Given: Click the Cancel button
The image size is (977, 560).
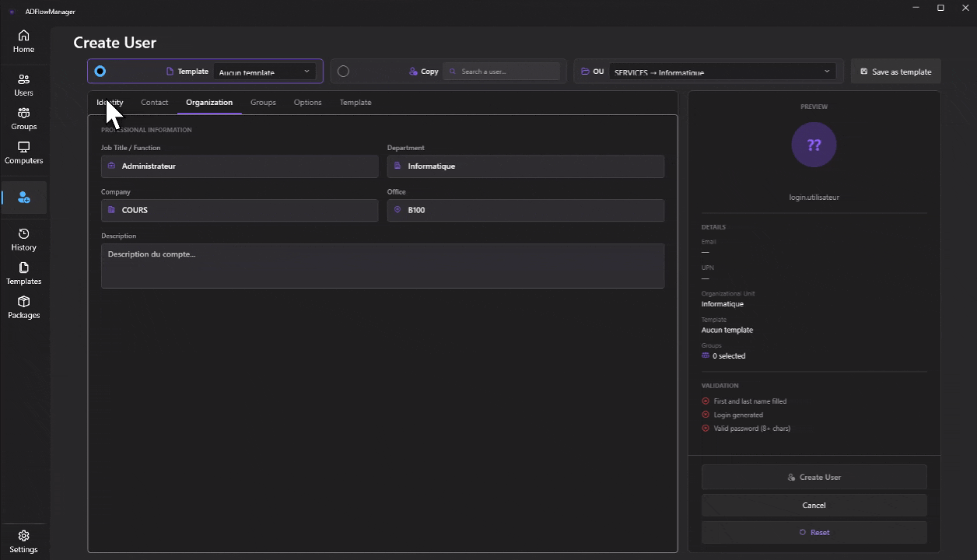Looking at the screenshot, I should (x=814, y=506).
